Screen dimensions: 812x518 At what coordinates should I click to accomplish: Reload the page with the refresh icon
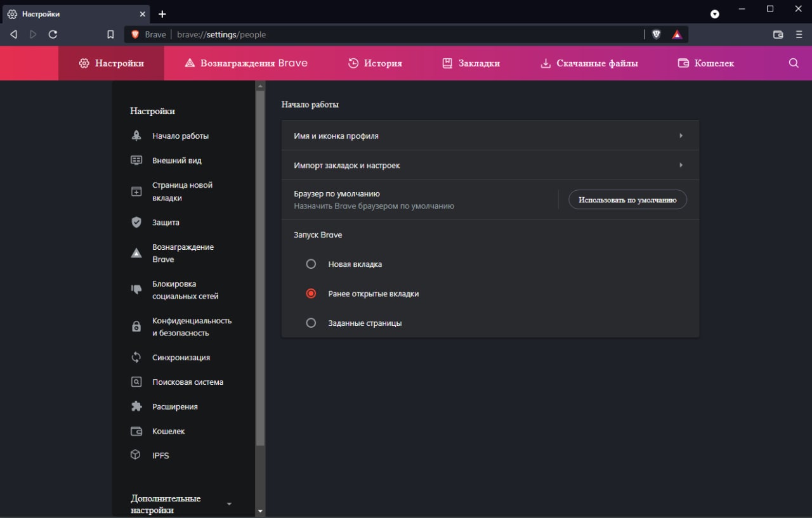pyautogui.click(x=53, y=34)
